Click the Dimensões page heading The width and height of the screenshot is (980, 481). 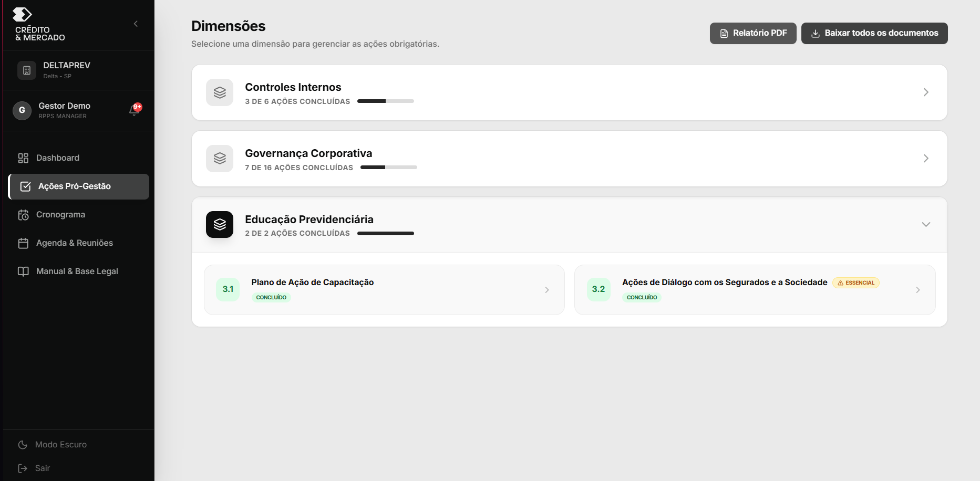pyautogui.click(x=228, y=26)
